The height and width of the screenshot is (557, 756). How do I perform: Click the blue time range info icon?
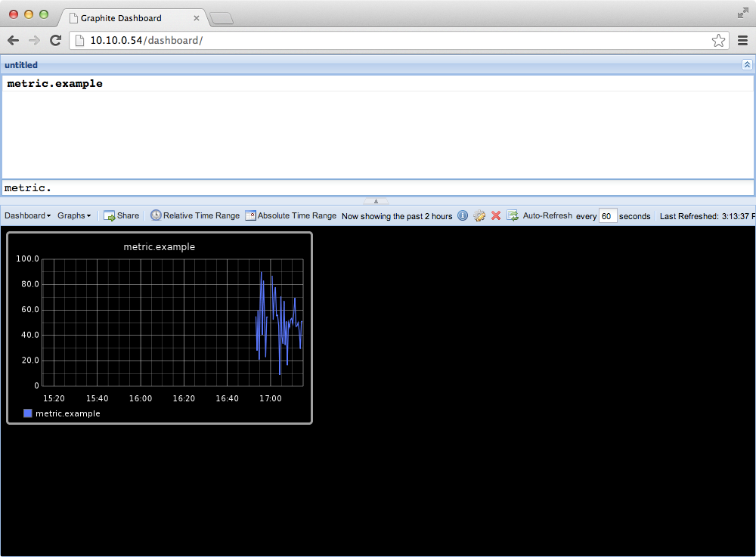pyautogui.click(x=463, y=216)
